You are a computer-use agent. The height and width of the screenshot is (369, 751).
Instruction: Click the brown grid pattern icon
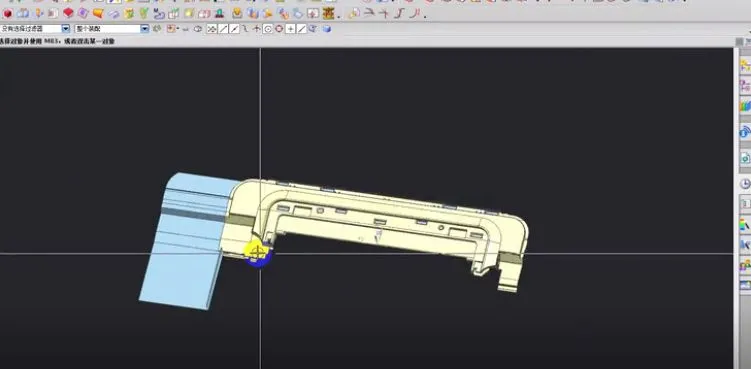[328, 13]
